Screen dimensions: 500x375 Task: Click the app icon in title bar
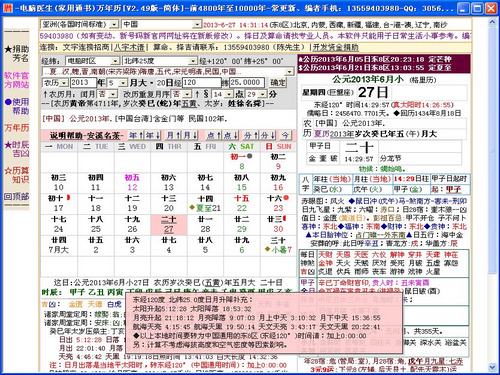click(x=7, y=8)
